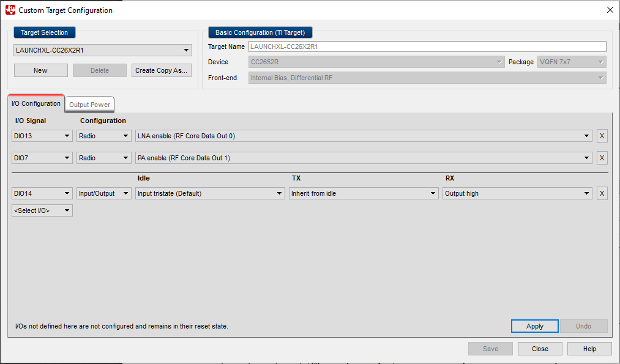Remove the DIO7 row with its X button
This screenshot has width=620, height=364.
(x=602, y=158)
